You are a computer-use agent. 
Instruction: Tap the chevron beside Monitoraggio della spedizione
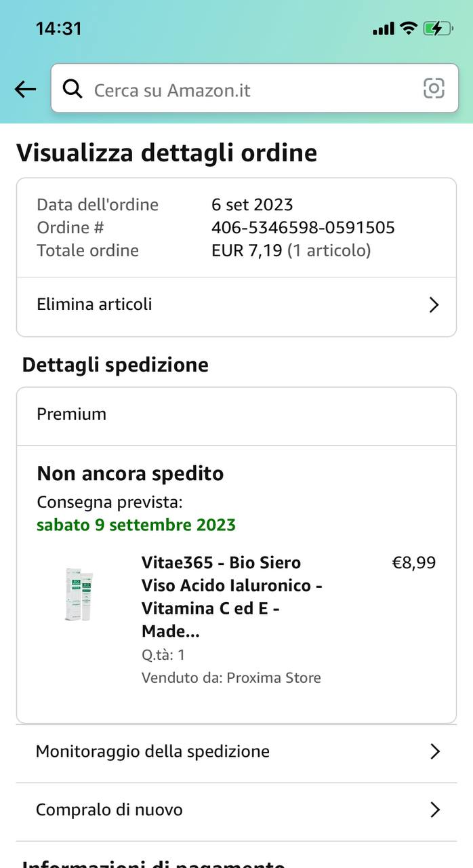point(435,751)
